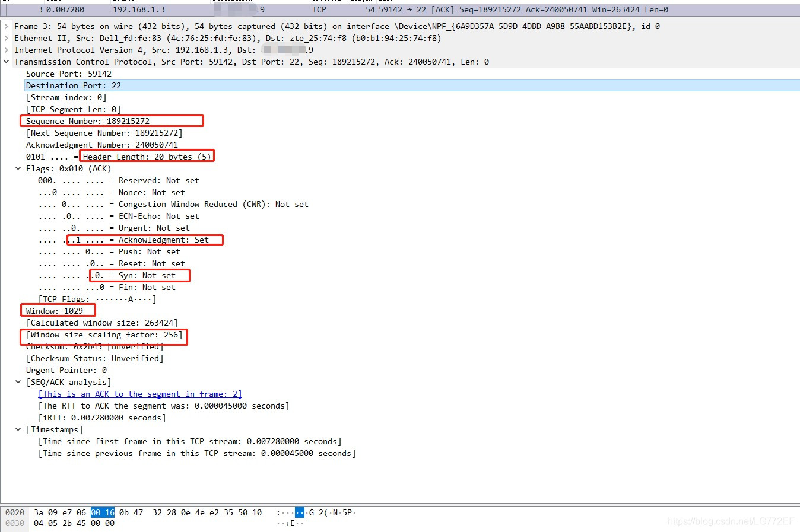Select the ECN-Echo: Not set row
The width and height of the screenshot is (800, 532).
pos(119,216)
